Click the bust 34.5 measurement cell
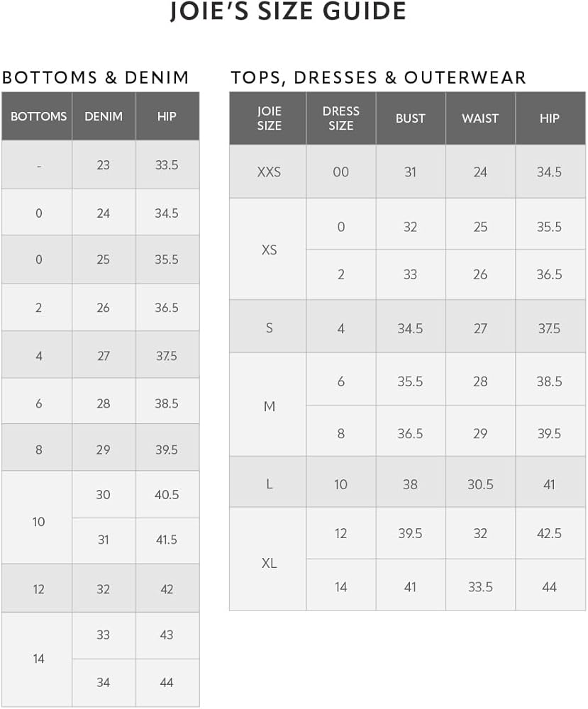This screenshot has width=588, height=709. tap(410, 328)
